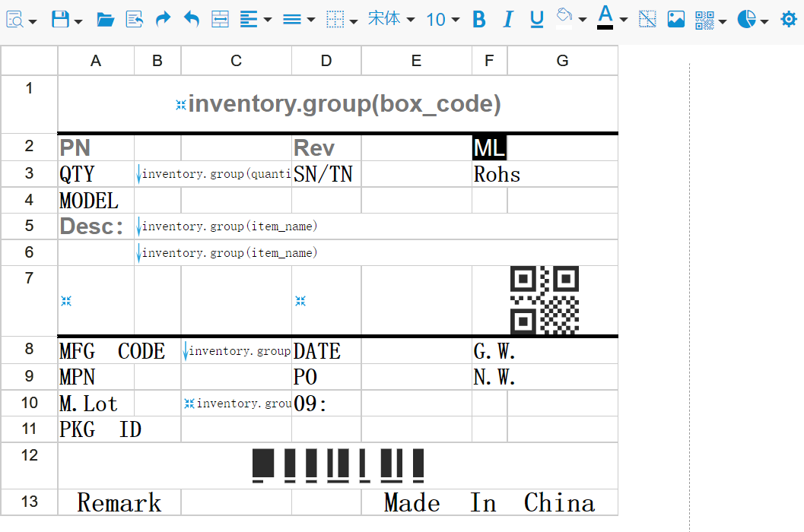Toggle bold formatting

tap(478, 20)
